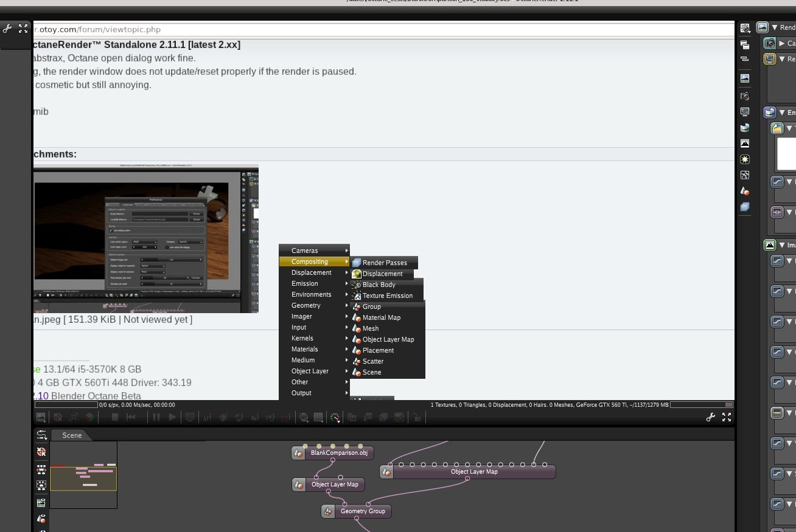
Task: Collapse the Imager section triangle
Action: point(782,245)
